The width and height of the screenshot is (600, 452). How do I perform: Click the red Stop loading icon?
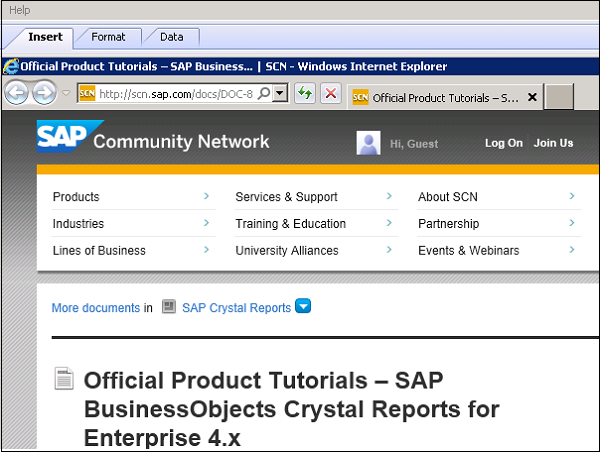point(331,94)
